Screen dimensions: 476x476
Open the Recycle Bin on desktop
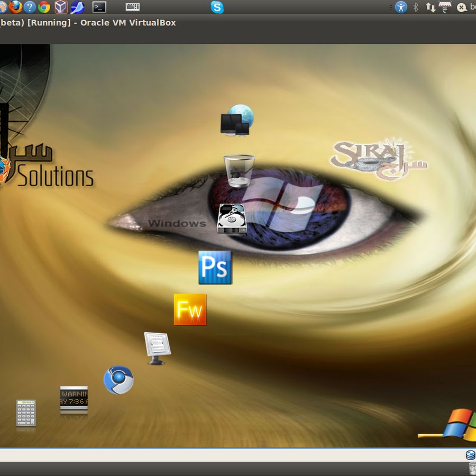[239, 170]
